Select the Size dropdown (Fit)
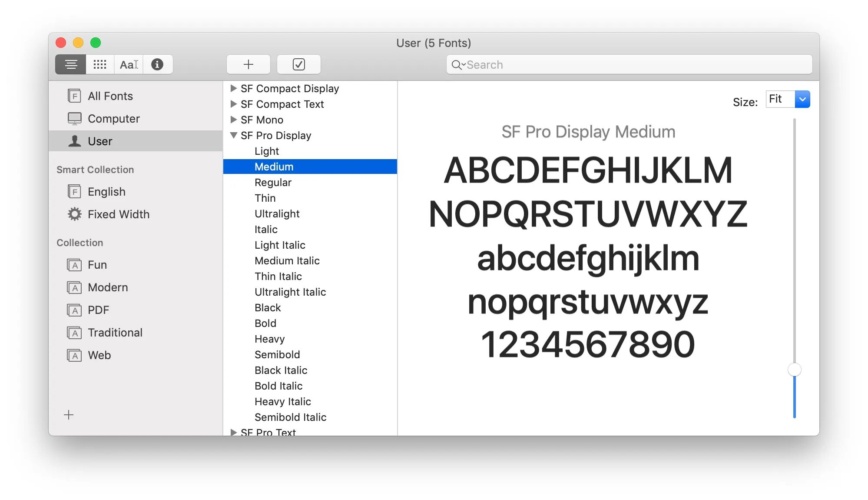This screenshot has width=868, height=500. pyautogui.click(x=787, y=98)
